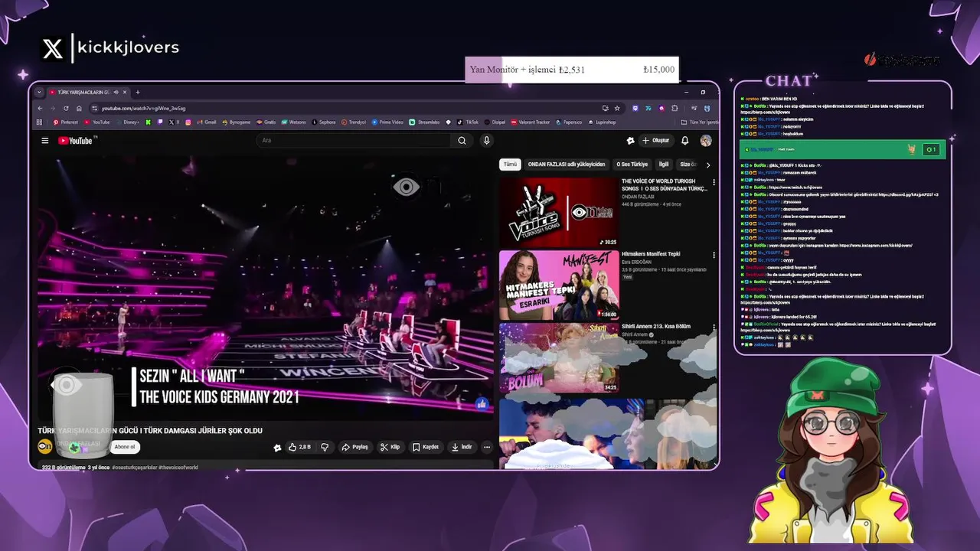This screenshot has width=980, height=551.
Task: Like the video with thumbs up
Action: coord(299,447)
